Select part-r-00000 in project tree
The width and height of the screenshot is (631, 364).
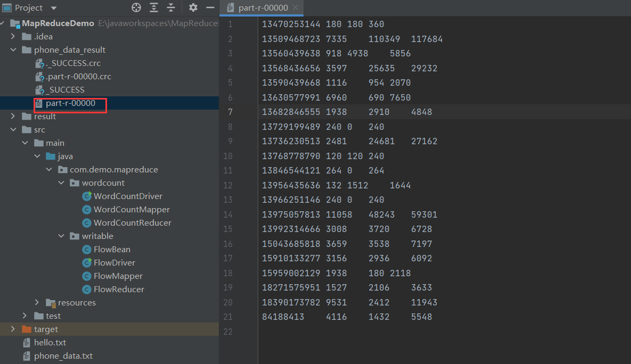[x=70, y=103]
